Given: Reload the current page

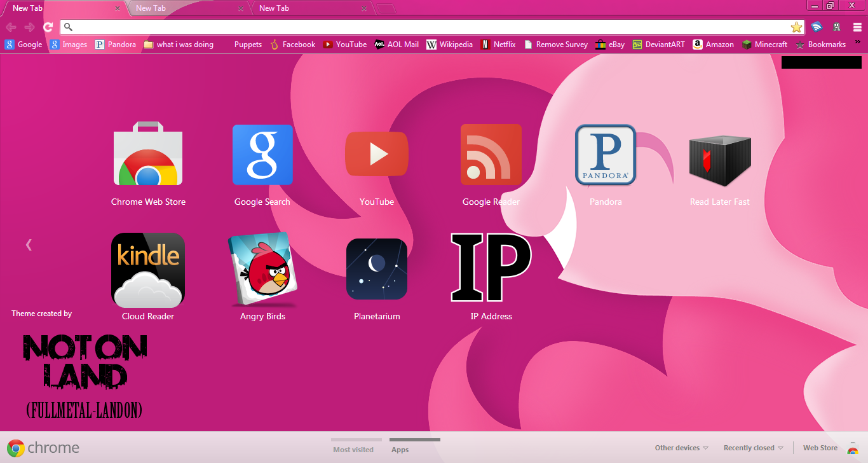Looking at the screenshot, I should [x=48, y=27].
